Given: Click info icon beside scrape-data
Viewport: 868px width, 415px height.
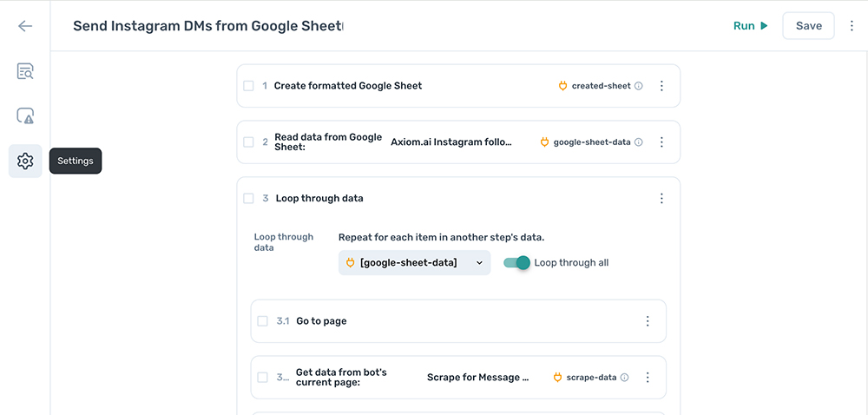Looking at the screenshot, I should [x=624, y=378].
